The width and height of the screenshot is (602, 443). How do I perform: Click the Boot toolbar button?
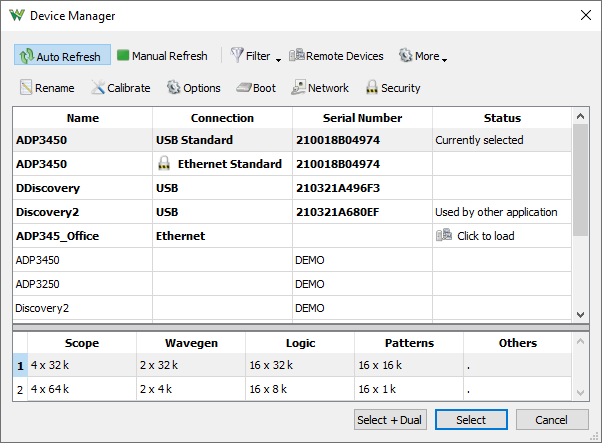(x=256, y=88)
